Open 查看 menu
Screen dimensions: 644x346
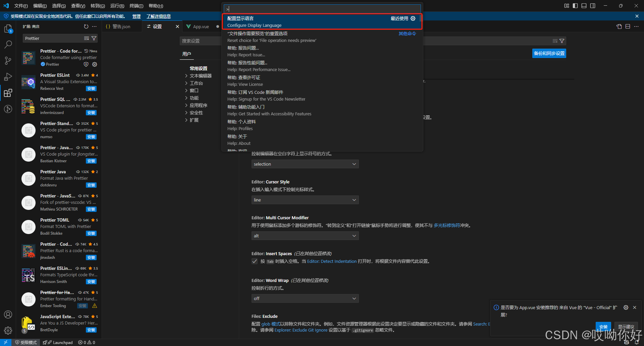coord(78,6)
